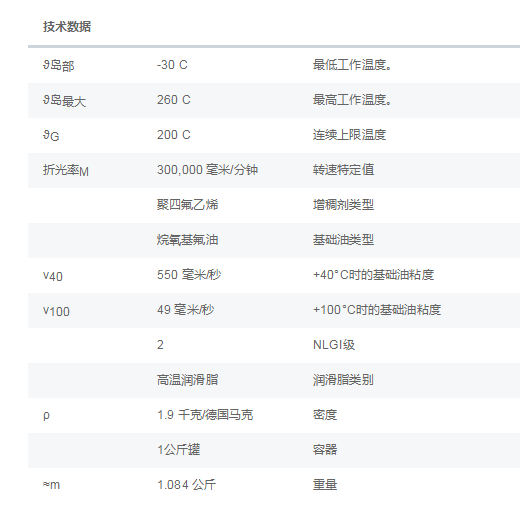Viewport: 520px width, 519px height.
Task: Select the 1公斤罐 container value
Action: [179, 450]
